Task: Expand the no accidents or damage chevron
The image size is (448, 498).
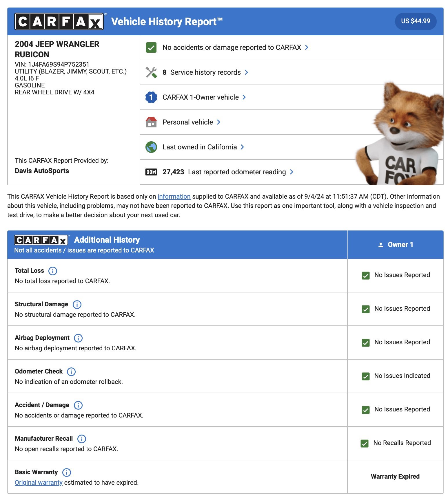Action: pos(307,47)
